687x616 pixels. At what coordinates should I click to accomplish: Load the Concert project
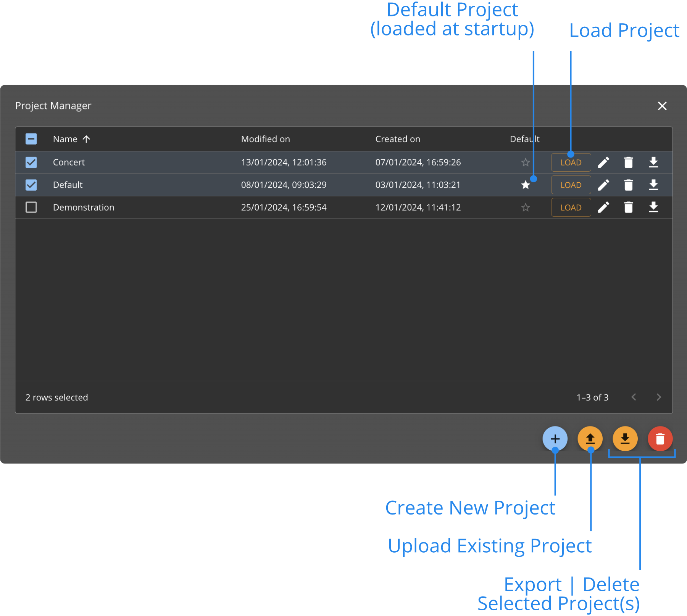571,162
